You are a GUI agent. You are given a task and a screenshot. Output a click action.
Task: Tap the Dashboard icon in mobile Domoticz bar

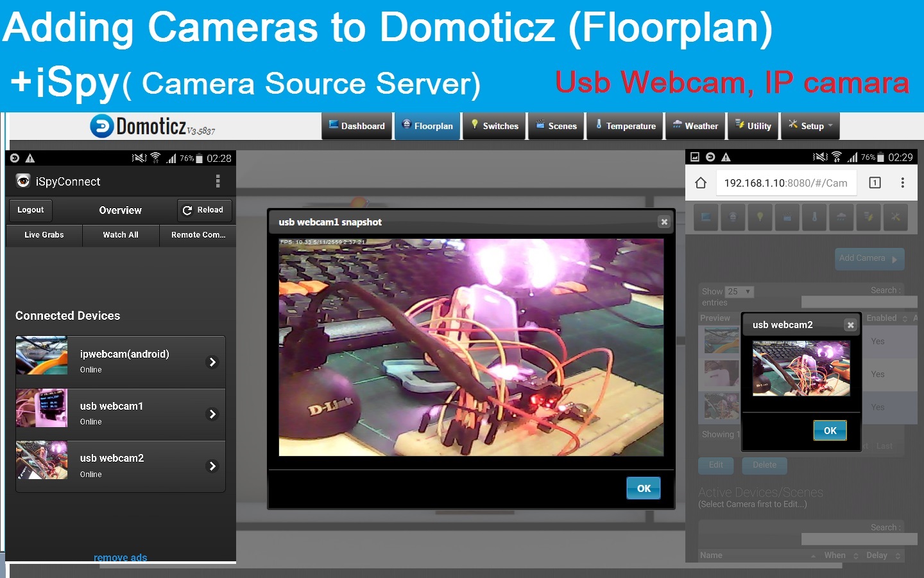(705, 217)
